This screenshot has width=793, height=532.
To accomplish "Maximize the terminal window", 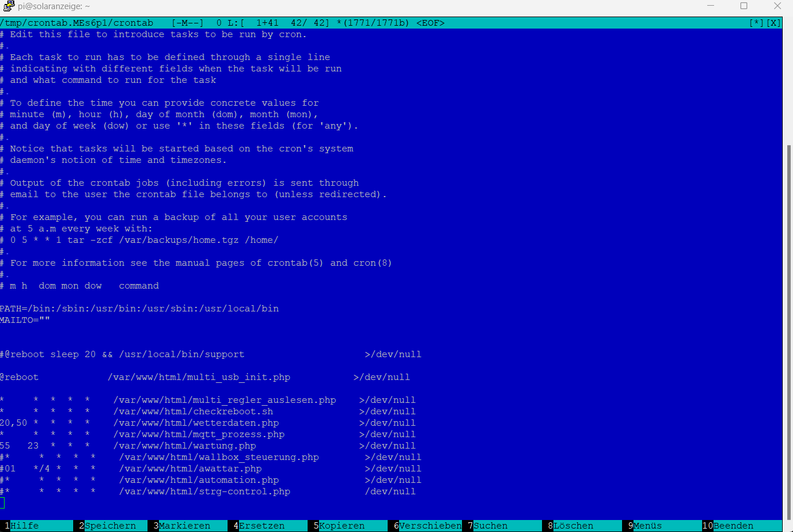I will coord(744,6).
